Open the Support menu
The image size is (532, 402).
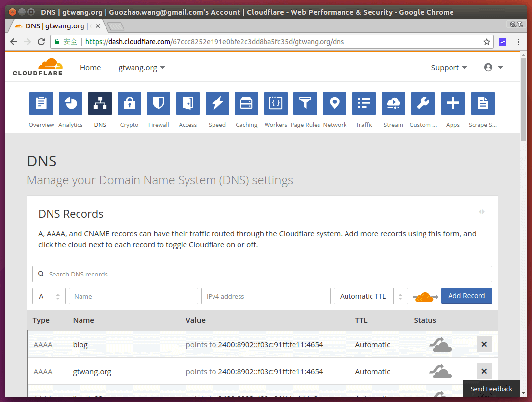click(x=449, y=68)
